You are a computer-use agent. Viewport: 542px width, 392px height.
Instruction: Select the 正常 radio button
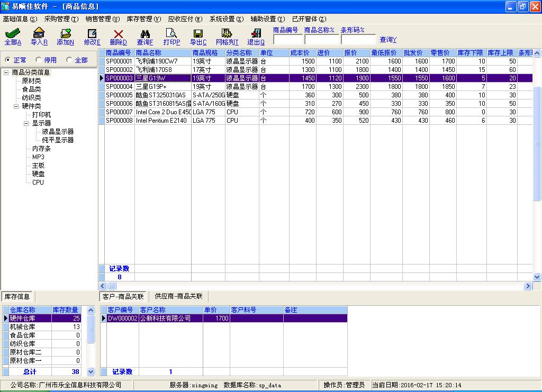tap(7, 60)
